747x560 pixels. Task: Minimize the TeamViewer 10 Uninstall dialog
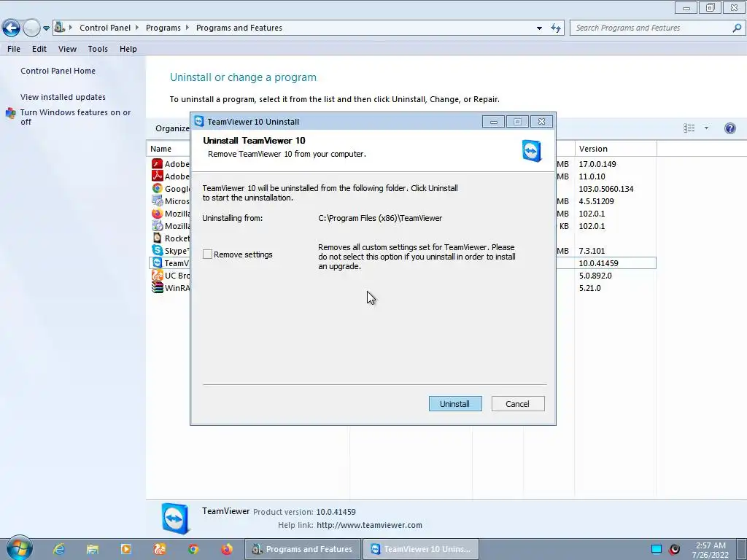tap(494, 122)
